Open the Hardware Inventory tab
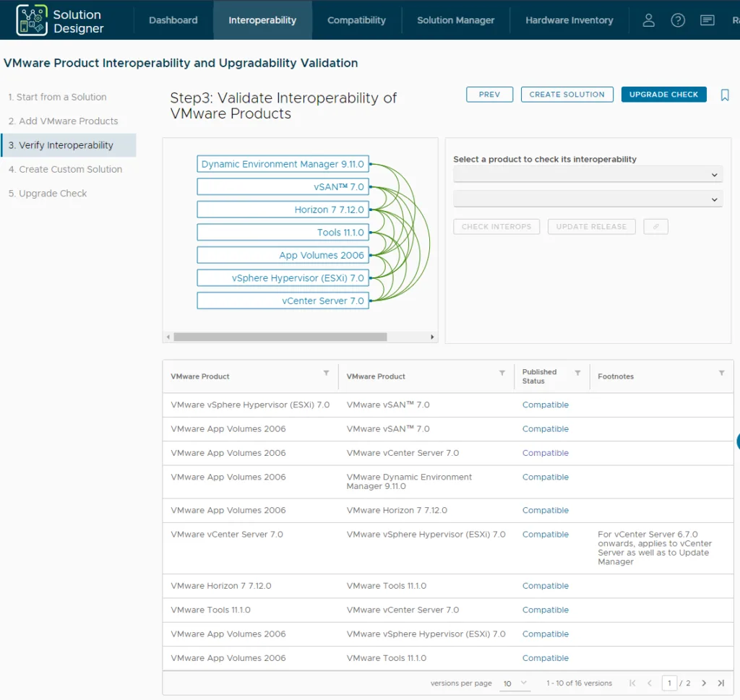 569,20
